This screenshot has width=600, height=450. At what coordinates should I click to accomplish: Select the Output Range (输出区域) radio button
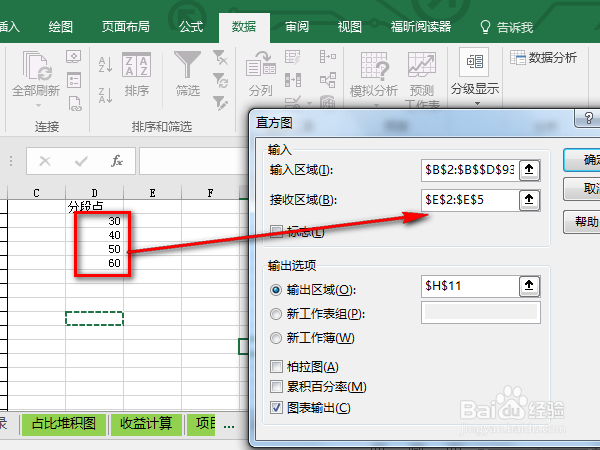click(x=276, y=290)
